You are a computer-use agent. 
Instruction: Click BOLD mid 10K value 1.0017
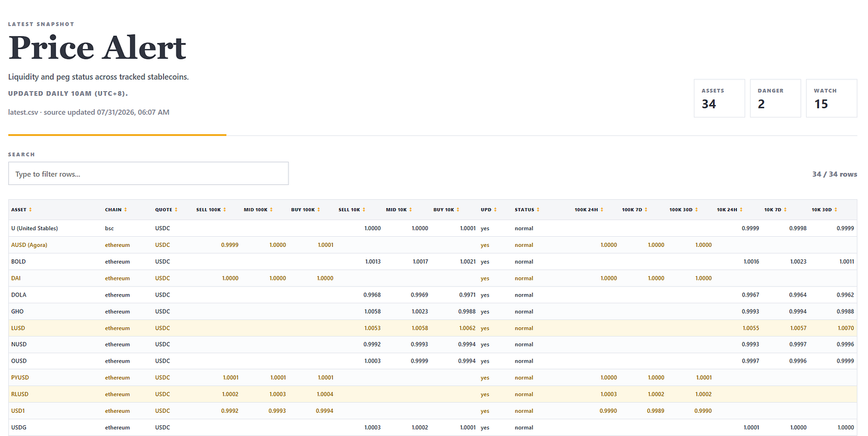[x=420, y=262]
